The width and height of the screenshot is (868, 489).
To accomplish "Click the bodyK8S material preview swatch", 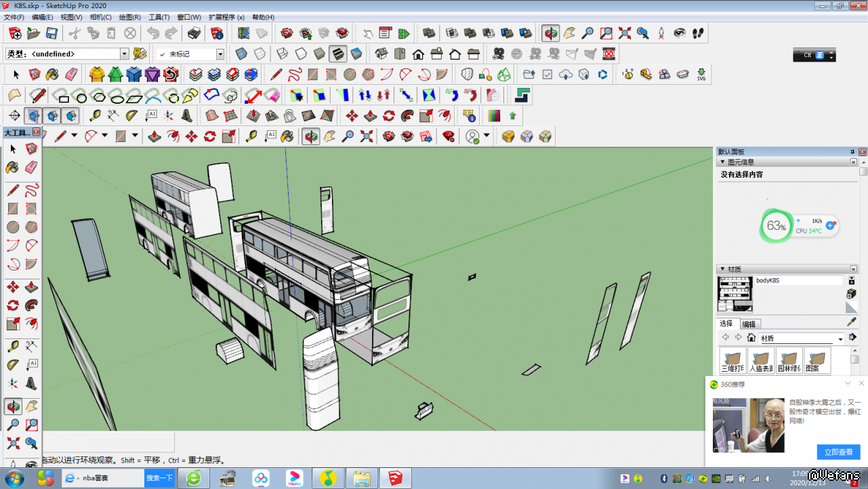I will point(735,294).
